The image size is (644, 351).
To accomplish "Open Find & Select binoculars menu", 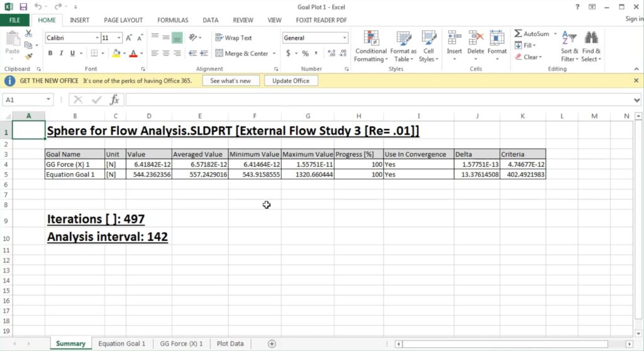I will (x=591, y=47).
